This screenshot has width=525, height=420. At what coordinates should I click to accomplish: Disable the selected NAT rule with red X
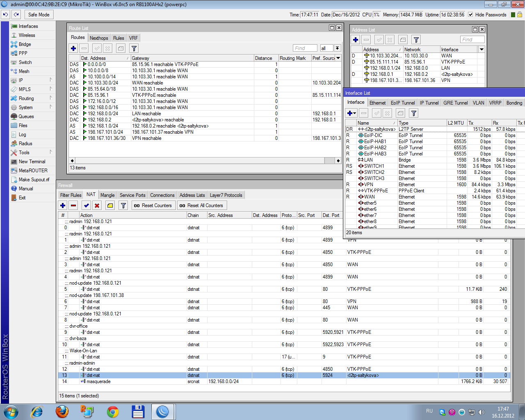97,205
